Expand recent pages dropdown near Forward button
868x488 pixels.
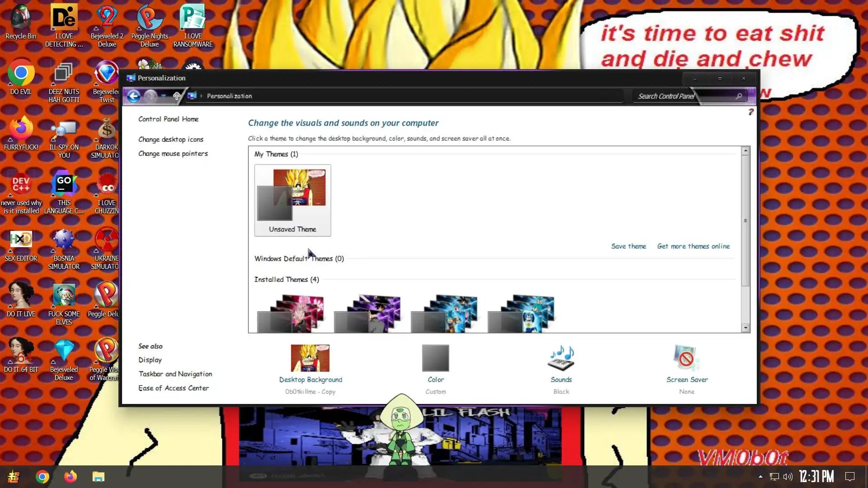click(163, 96)
